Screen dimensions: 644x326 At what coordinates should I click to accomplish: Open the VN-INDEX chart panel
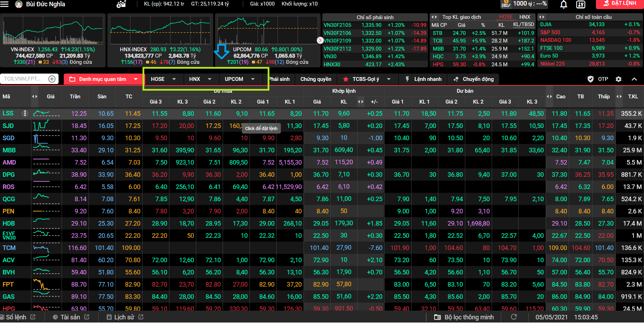53,40
